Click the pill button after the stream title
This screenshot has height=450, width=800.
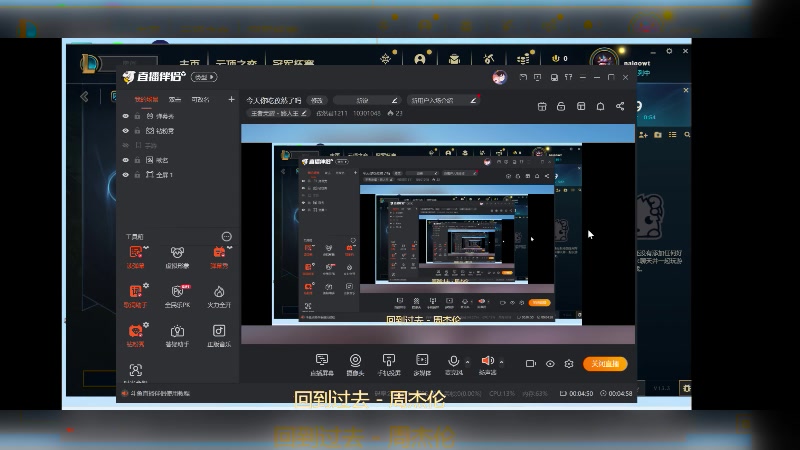[317, 101]
